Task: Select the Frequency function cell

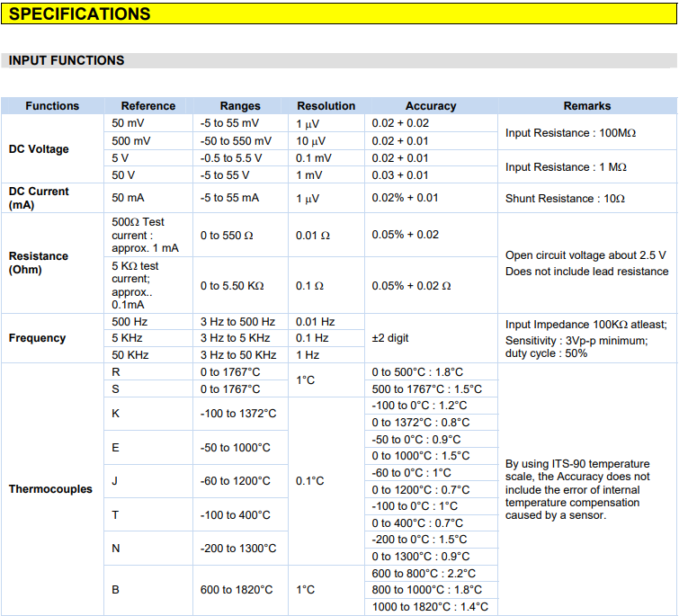Action: (52, 338)
